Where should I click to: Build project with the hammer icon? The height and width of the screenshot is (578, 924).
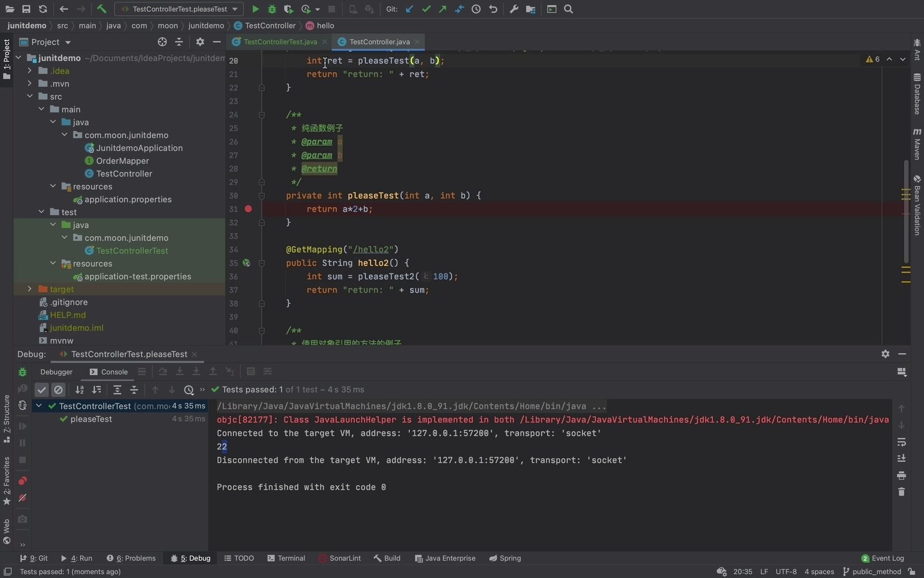[x=102, y=9]
